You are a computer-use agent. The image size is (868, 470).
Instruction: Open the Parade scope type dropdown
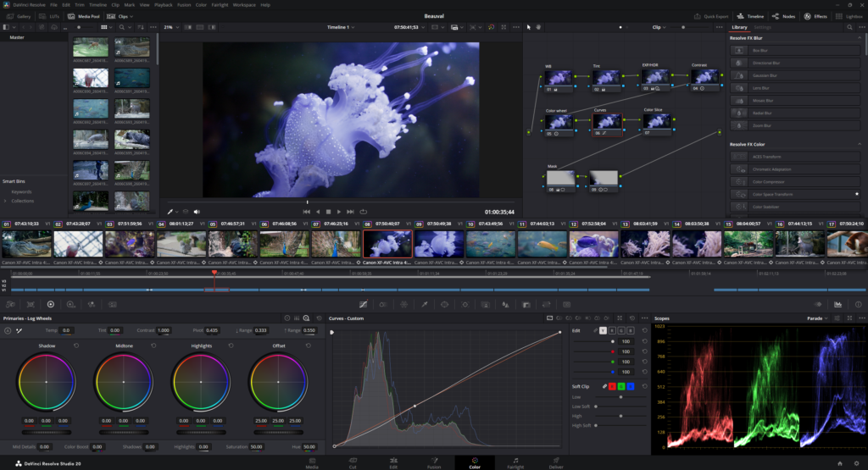tap(817, 318)
